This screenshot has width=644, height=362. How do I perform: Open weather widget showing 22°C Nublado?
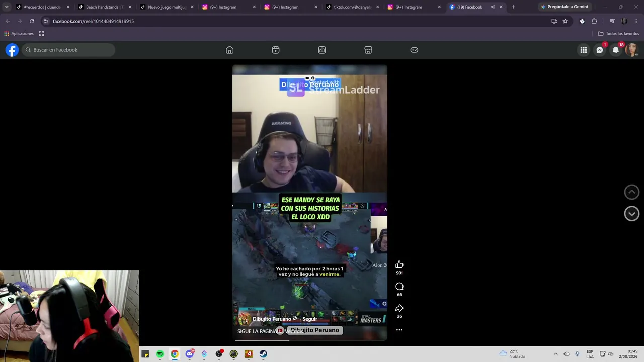[512, 354]
